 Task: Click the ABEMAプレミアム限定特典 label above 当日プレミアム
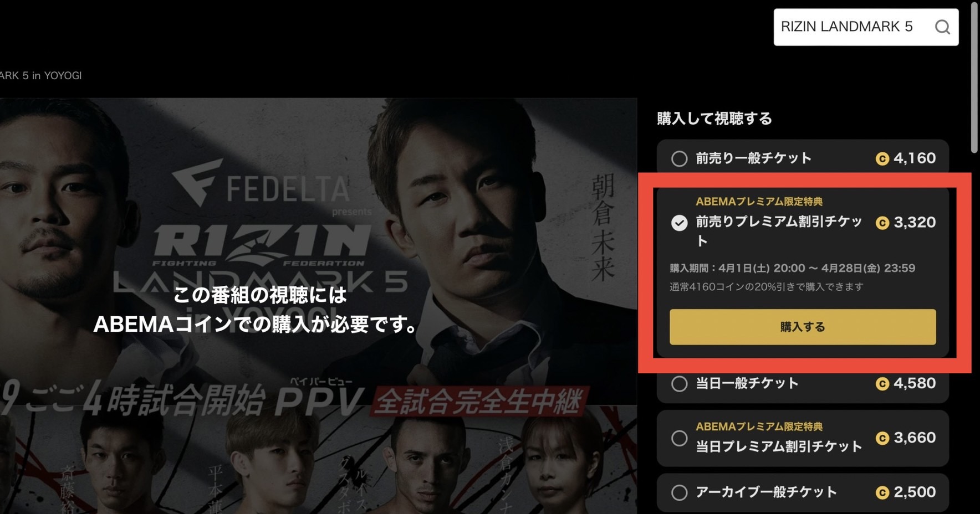click(x=759, y=426)
